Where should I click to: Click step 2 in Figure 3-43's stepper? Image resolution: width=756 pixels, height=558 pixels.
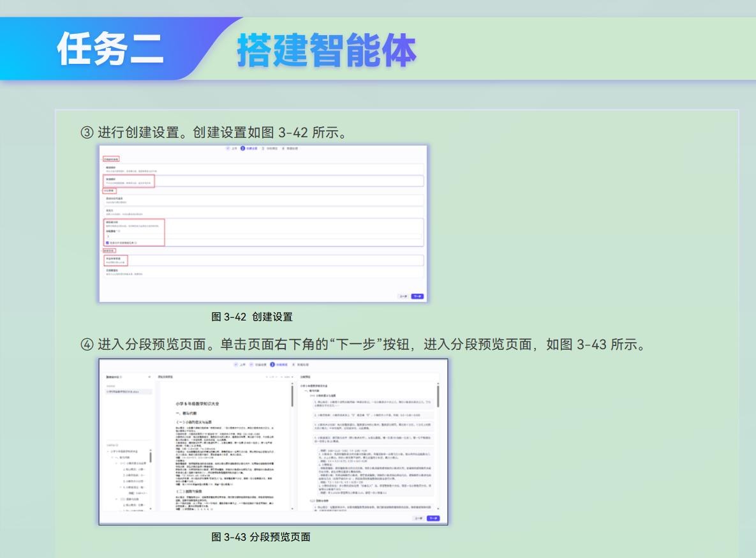[x=258, y=365]
